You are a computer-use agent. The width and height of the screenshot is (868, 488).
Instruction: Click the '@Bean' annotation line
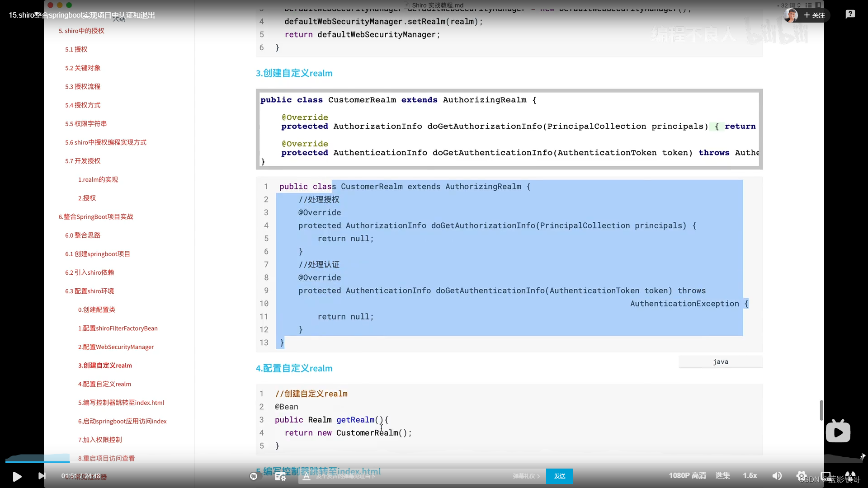tap(287, 407)
